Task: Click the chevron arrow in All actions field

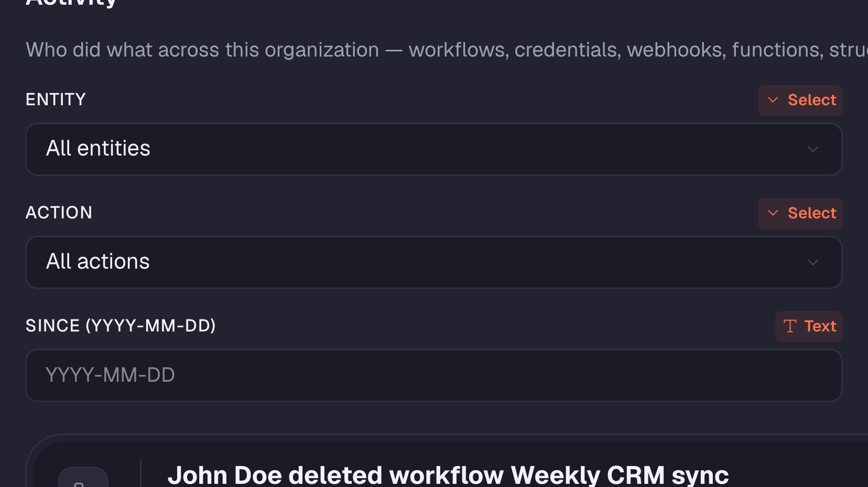Action: tap(813, 262)
